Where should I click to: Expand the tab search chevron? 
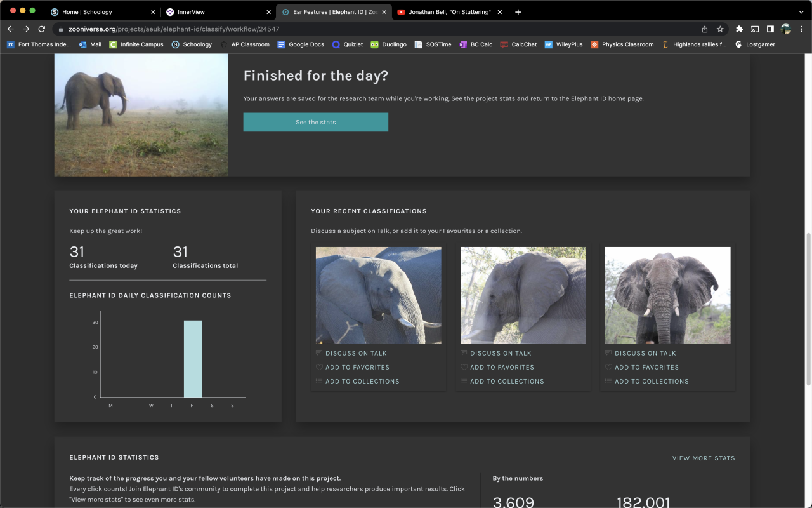pyautogui.click(x=801, y=12)
